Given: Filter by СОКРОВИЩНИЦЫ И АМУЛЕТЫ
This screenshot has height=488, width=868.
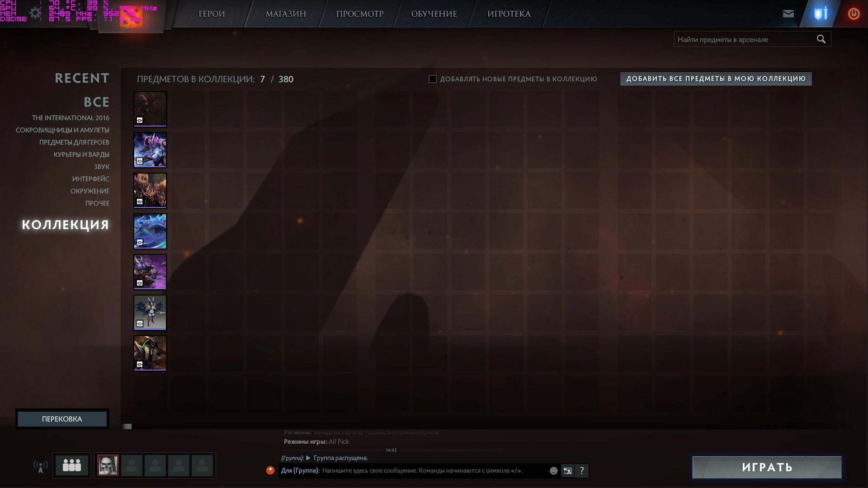Looking at the screenshot, I should 62,130.
